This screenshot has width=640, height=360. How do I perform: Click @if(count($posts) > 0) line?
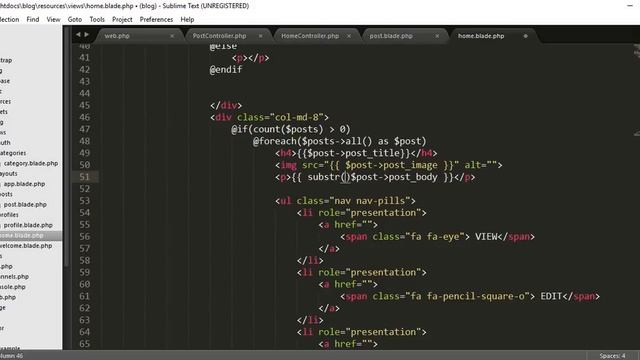coord(291,129)
